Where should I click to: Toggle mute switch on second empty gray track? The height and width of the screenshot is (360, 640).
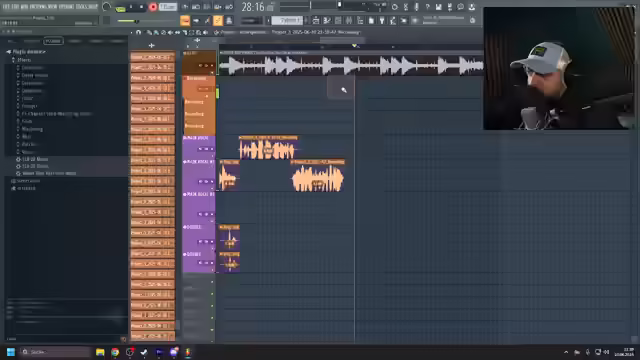(212, 294)
